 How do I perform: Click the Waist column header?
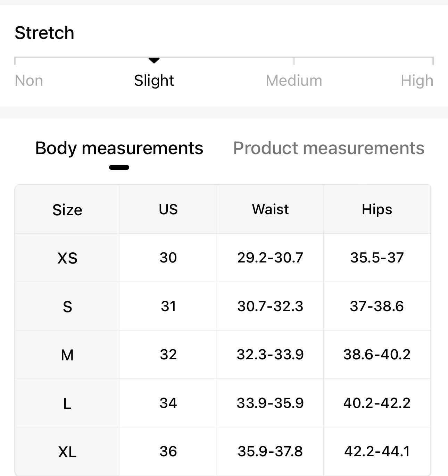(x=270, y=209)
